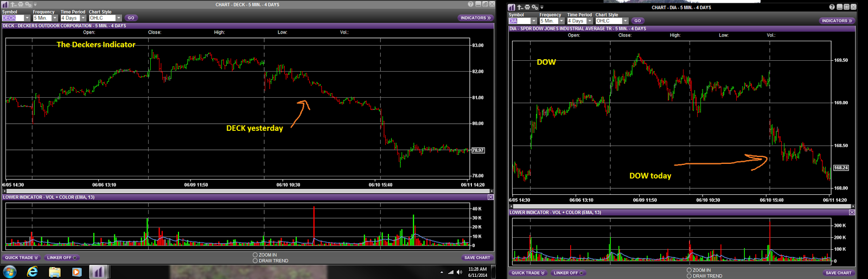
Task: Open Windows Explorer folder from taskbar
Action: pos(55,272)
